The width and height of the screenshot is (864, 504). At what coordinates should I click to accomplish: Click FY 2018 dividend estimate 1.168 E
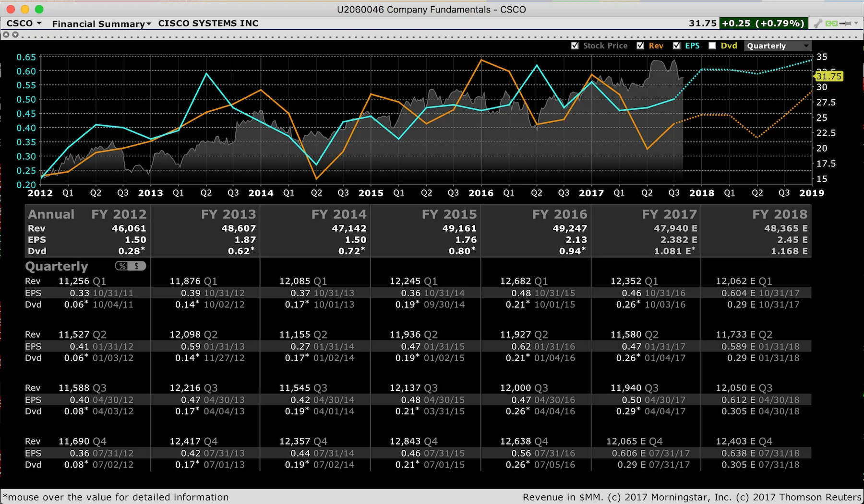coord(789,251)
